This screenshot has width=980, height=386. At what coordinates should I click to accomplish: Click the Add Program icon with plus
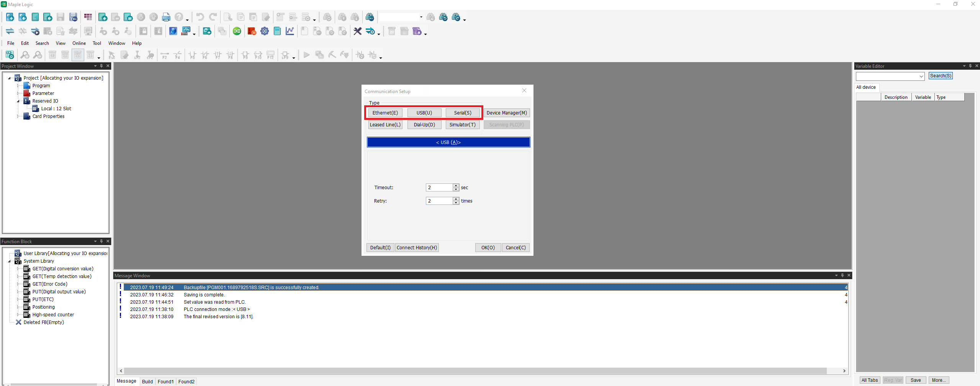[103, 17]
